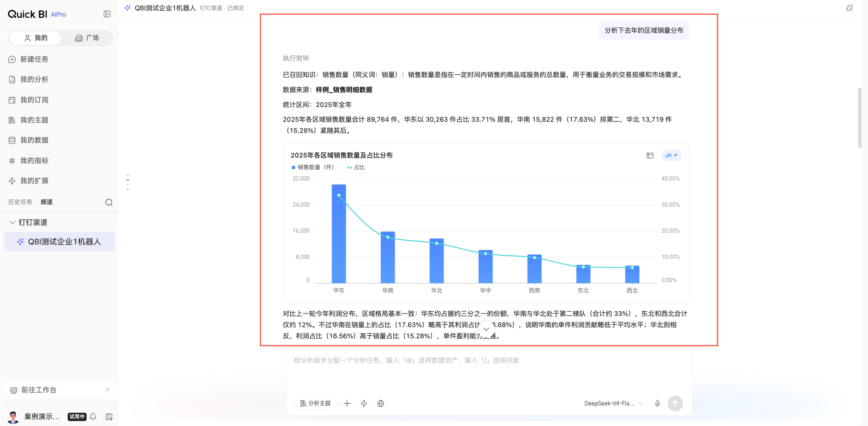Click the 试用中 badge
The width and height of the screenshot is (868, 426).
coord(77,417)
